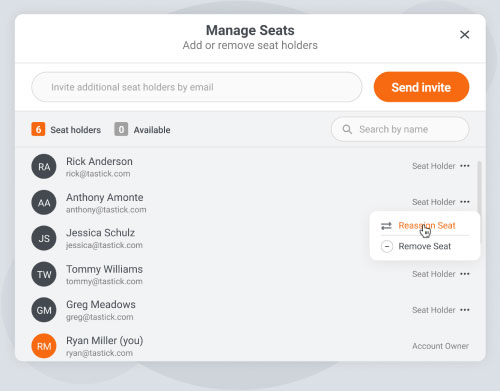Close the Manage Seats dialog
Screen dimensions: 500x391
[x=464, y=35]
